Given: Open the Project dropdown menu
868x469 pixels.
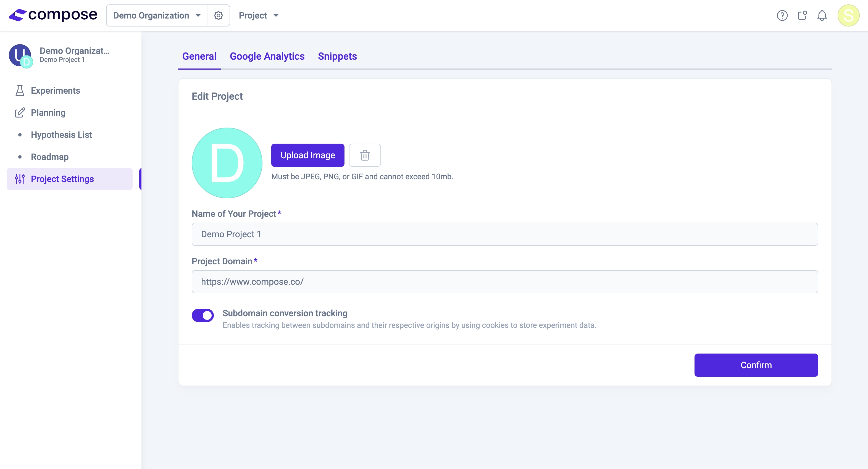Looking at the screenshot, I should tap(259, 15).
